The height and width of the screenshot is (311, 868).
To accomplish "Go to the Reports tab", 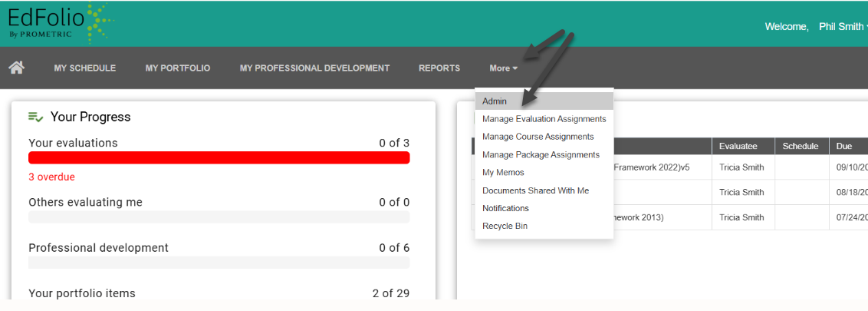I will point(439,68).
